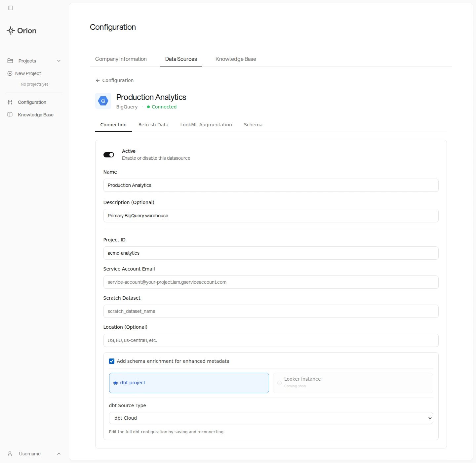Click the Description input field
476x463 pixels.
click(271, 216)
